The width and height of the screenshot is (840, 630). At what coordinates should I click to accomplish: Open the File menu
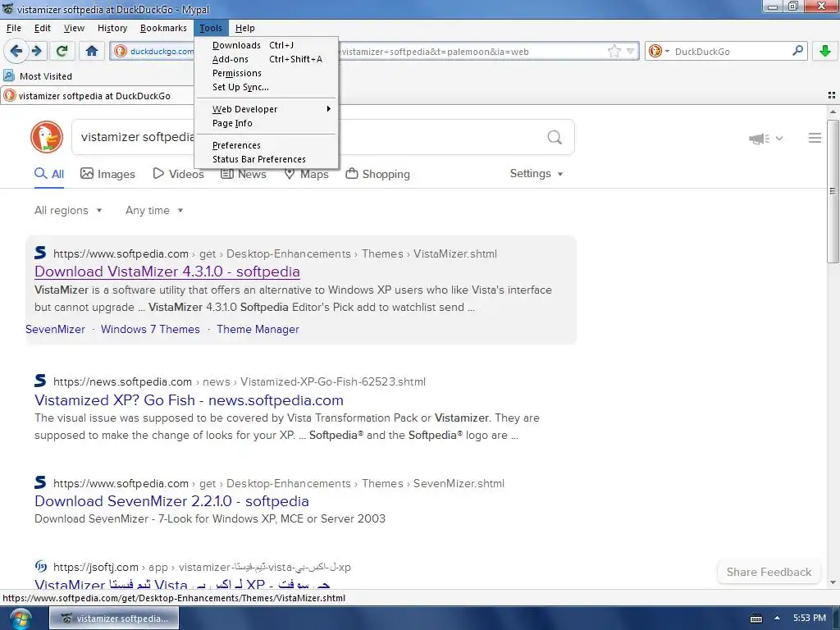14,28
